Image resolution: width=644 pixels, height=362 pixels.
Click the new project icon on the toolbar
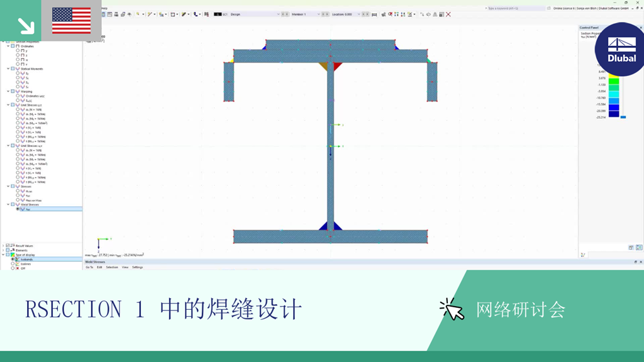pos(104,14)
